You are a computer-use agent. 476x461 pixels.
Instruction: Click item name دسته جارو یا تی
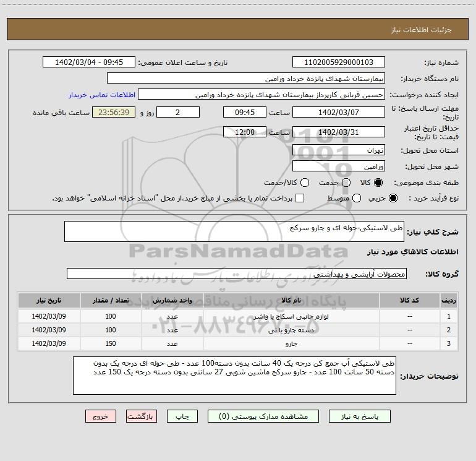point(291,330)
